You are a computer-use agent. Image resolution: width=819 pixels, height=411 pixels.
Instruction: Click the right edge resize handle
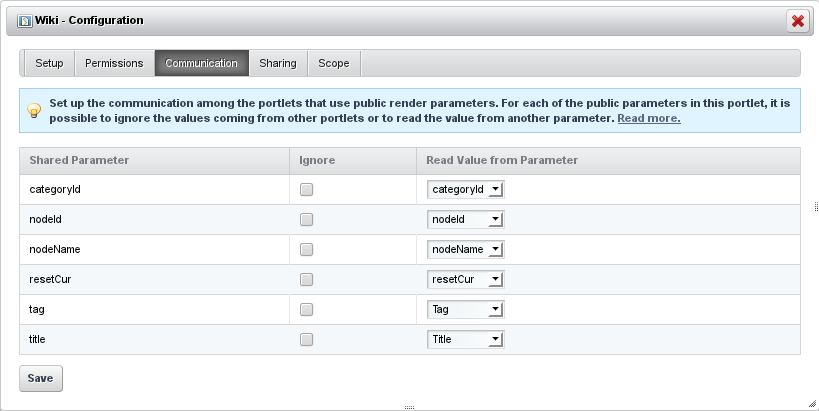click(816, 206)
